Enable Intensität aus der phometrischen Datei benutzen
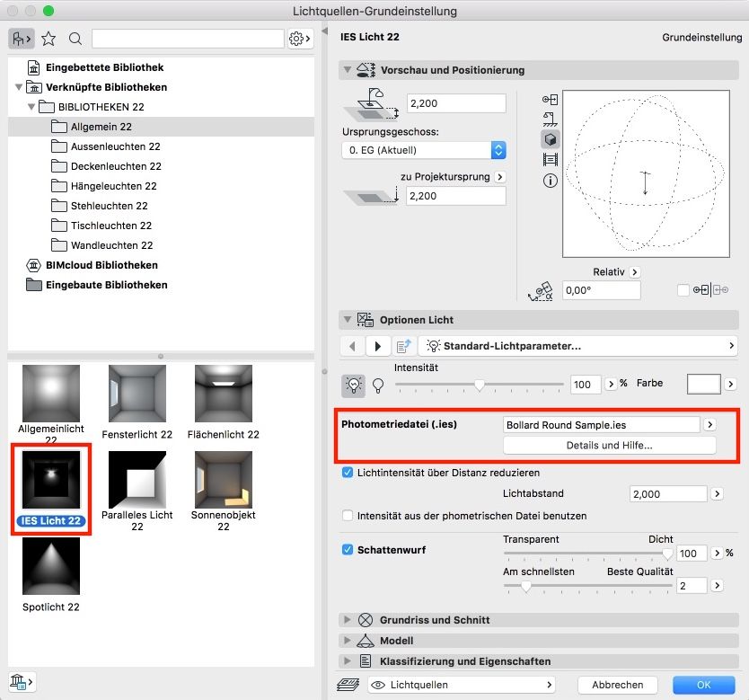Screen dimensions: 749x700 point(348,516)
